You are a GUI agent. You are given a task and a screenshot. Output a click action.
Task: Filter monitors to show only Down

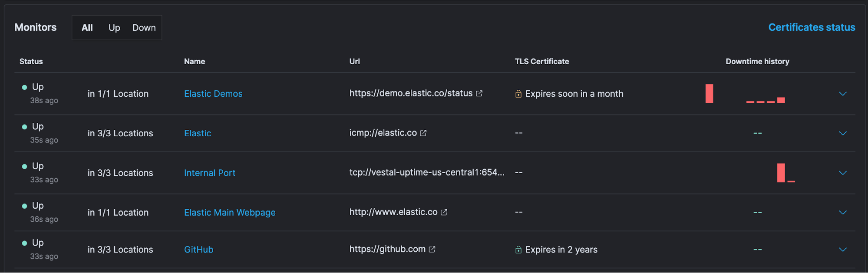point(144,28)
